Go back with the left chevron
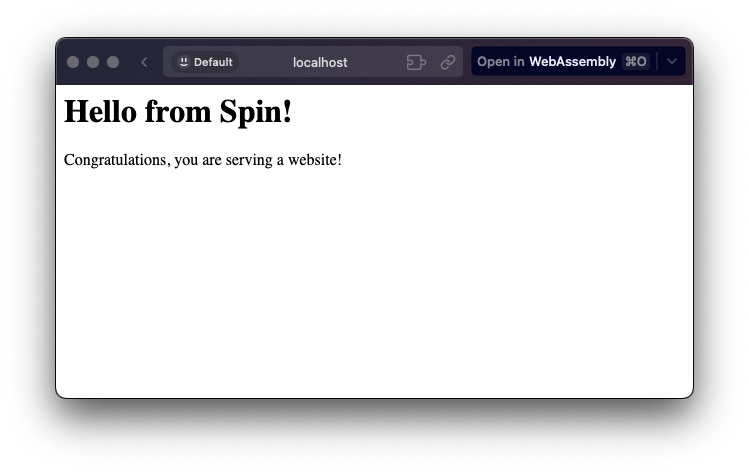Screen dimensions: 749x472 point(144,62)
